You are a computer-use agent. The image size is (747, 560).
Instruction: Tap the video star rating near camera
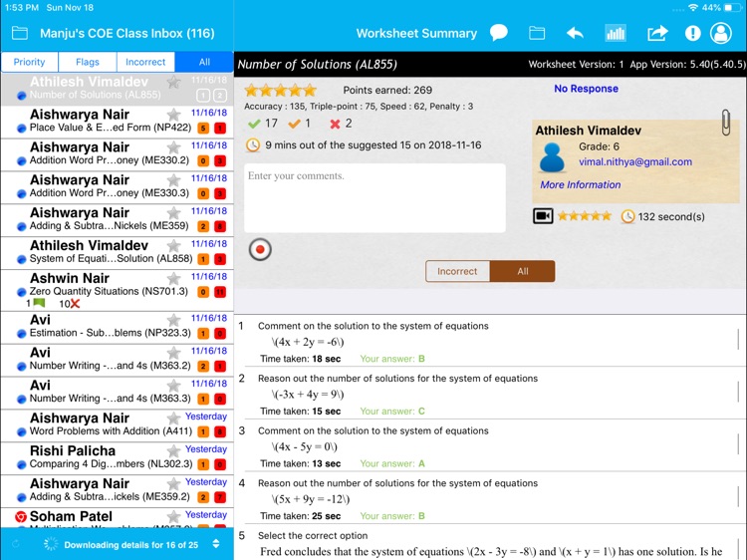pyautogui.click(x=584, y=216)
